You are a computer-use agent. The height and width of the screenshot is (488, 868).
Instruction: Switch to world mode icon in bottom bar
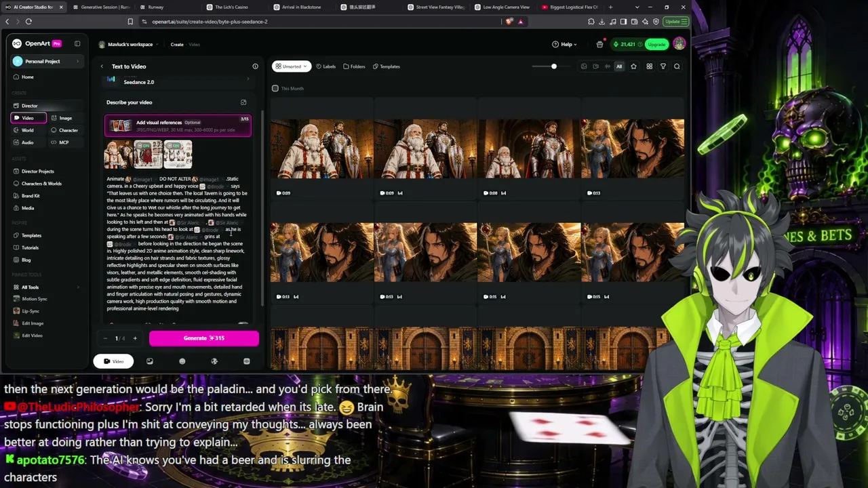214,361
